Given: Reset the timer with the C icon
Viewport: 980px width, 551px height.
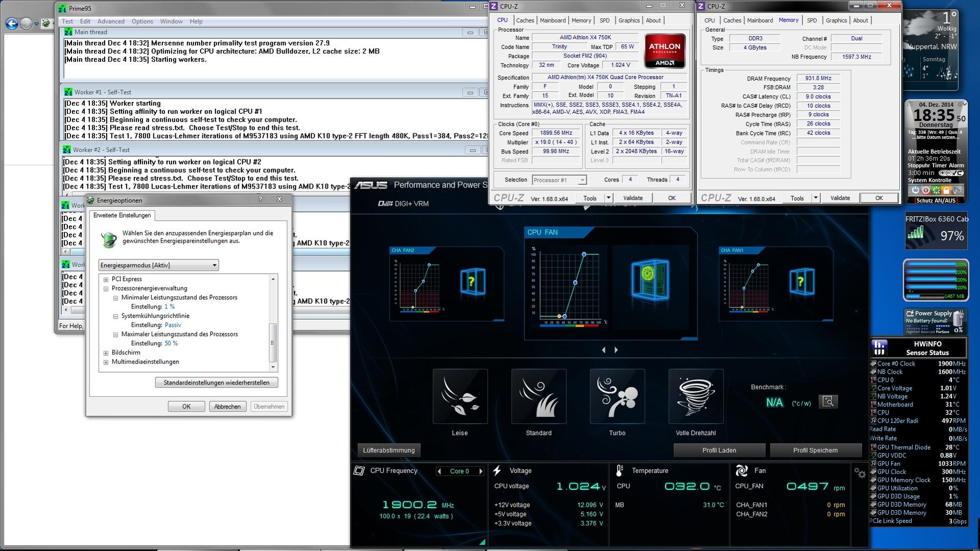Looking at the screenshot, I should 960,173.
